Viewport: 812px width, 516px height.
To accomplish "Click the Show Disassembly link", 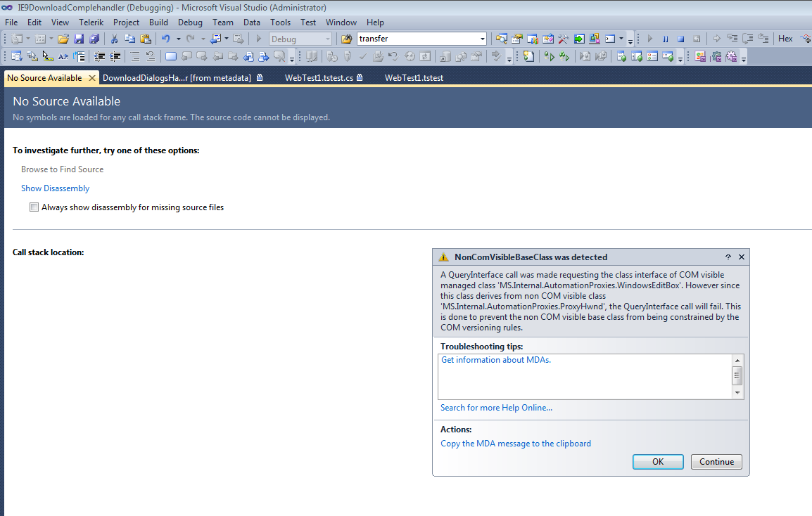I will 55,188.
